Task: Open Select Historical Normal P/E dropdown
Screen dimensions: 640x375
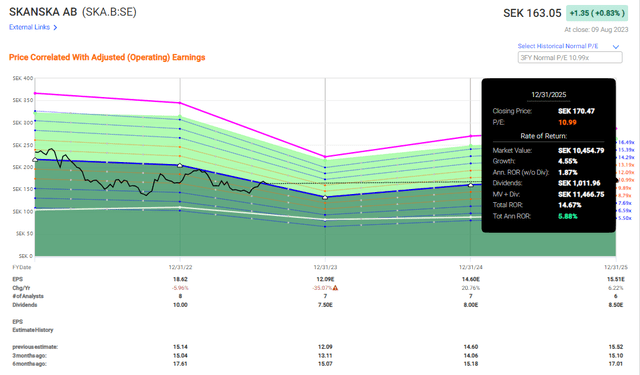Action: click(x=568, y=46)
